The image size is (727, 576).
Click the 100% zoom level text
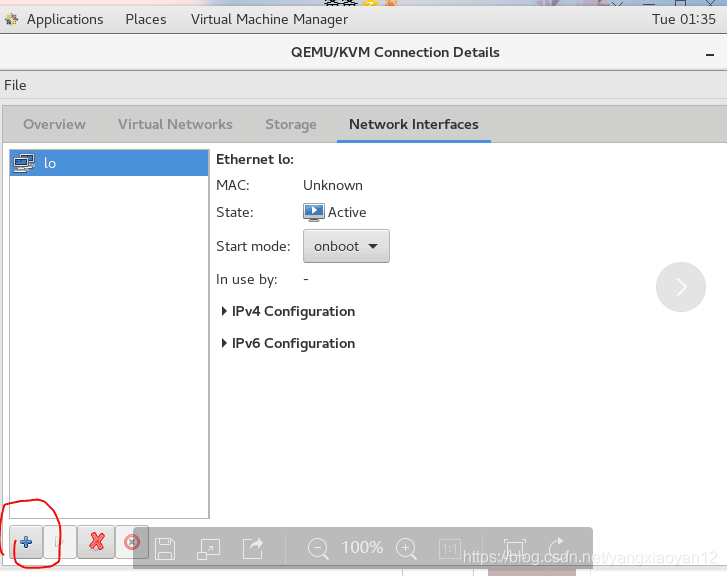362,548
